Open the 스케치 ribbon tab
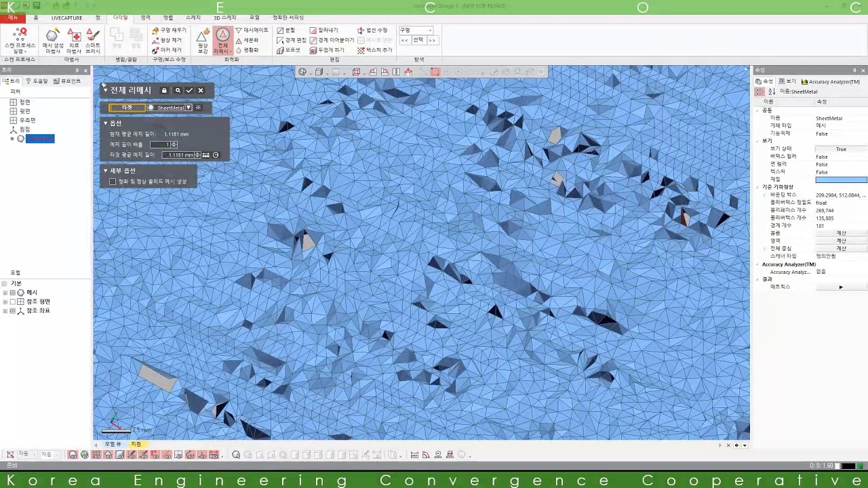 point(193,18)
